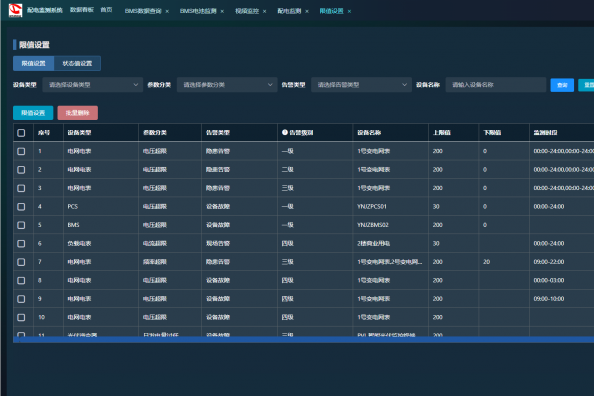Close the BMS电池监测 tab

click(x=222, y=11)
